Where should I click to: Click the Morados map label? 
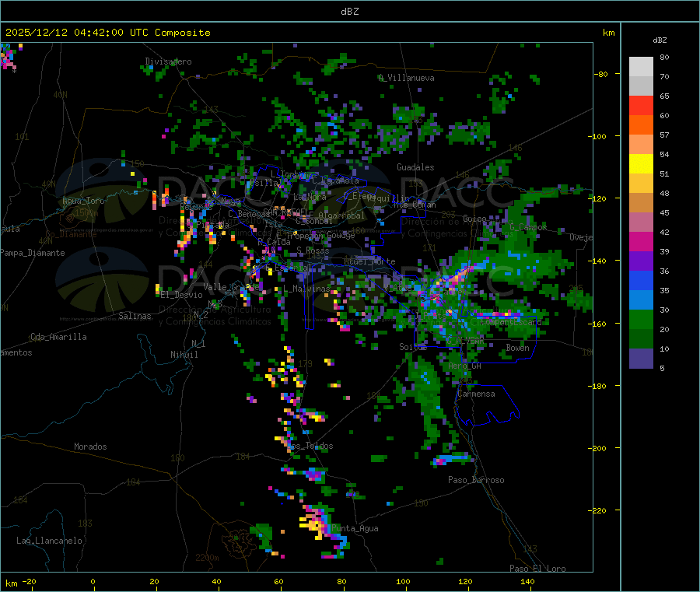(90, 447)
